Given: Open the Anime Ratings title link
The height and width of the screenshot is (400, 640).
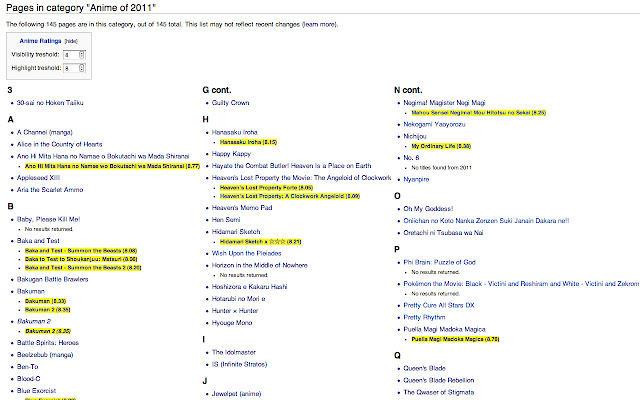Looking at the screenshot, I should pos(40,41).
